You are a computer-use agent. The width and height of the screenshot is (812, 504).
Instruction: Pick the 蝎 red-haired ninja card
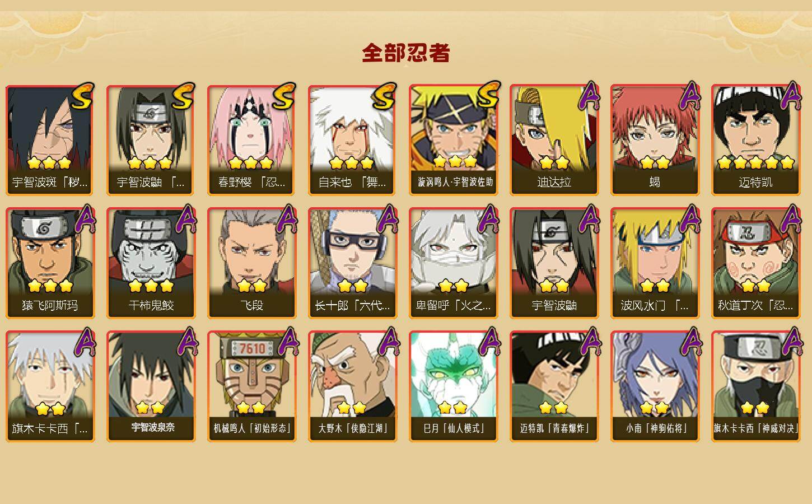click(x=655, y=140)
